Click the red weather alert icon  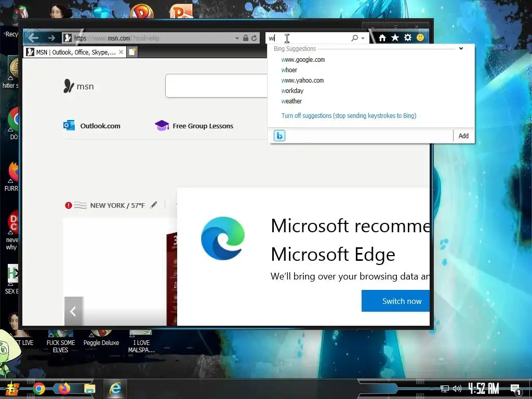click(x=69, y=205)
